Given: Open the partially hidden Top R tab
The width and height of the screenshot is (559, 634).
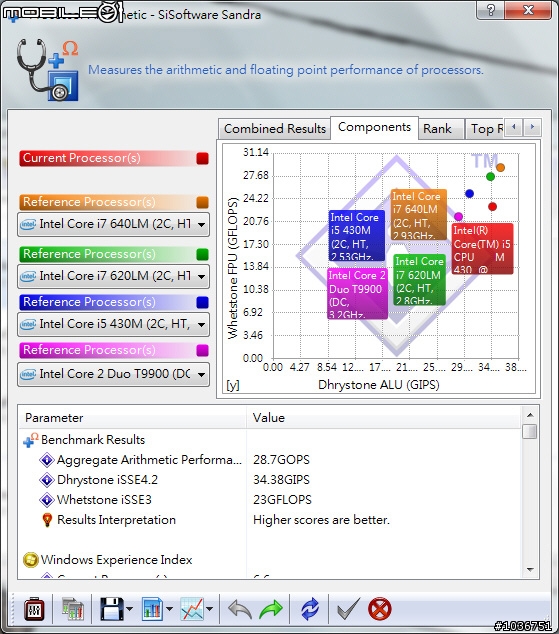Looking at the screenshot, I should point(485,129).
